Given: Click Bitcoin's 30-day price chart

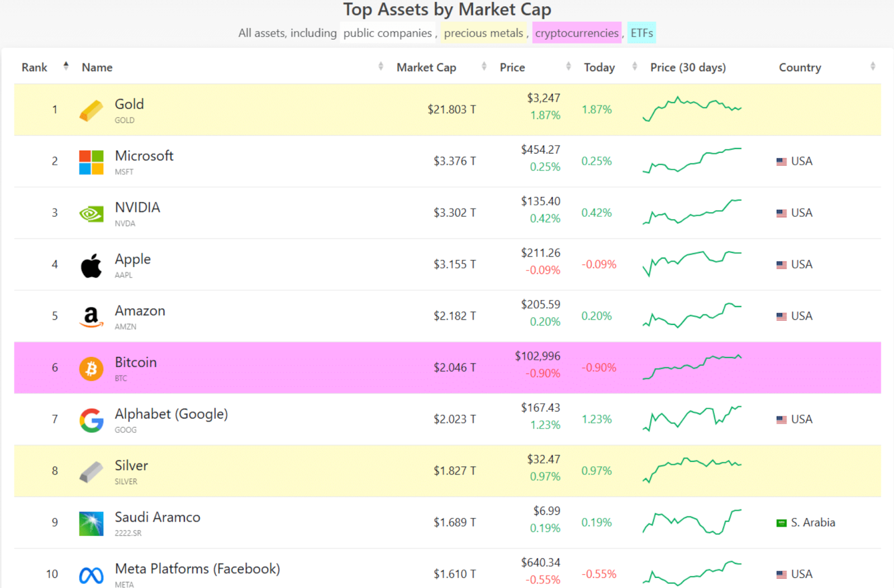Looking at the screenshot, I should pos(692,367).
